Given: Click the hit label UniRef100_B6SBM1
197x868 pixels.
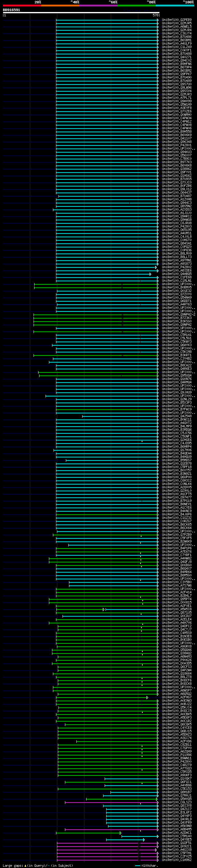Looking at the screenshot, I should point(177,40).
